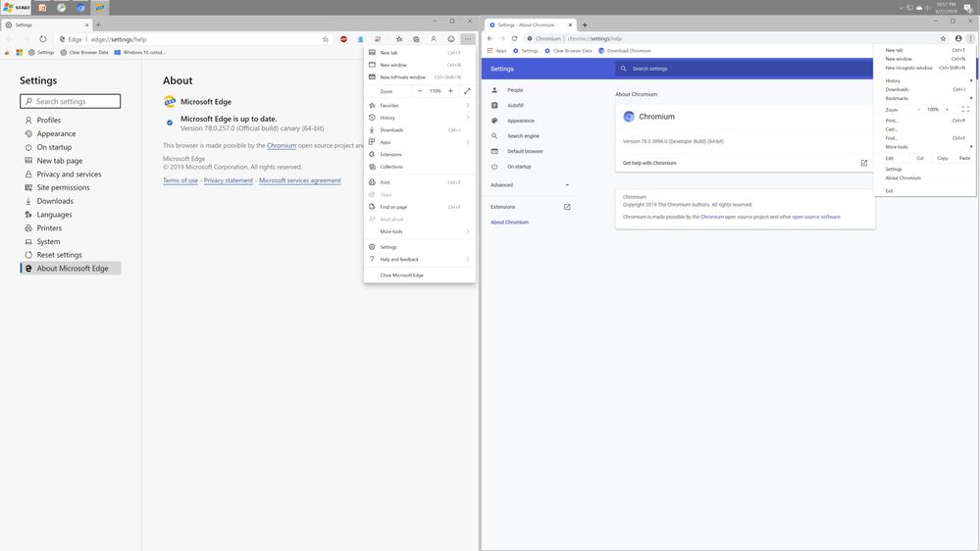Select New incognito window in Chromium menu

925,68
